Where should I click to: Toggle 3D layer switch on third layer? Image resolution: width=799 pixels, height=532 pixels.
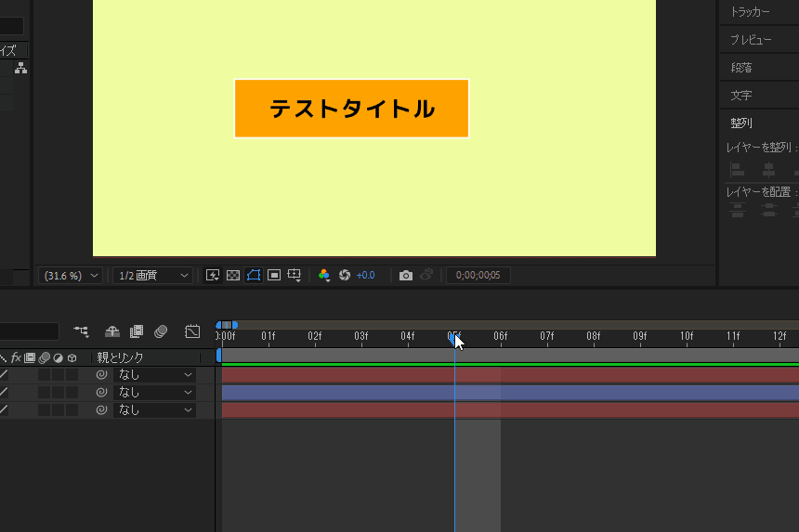coord(72,409)
